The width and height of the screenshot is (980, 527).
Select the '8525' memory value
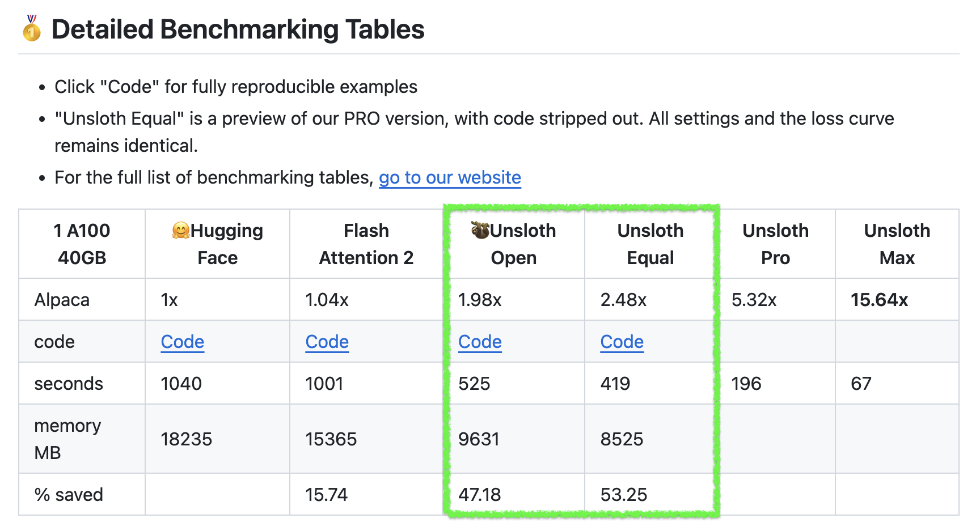(622, 439)
